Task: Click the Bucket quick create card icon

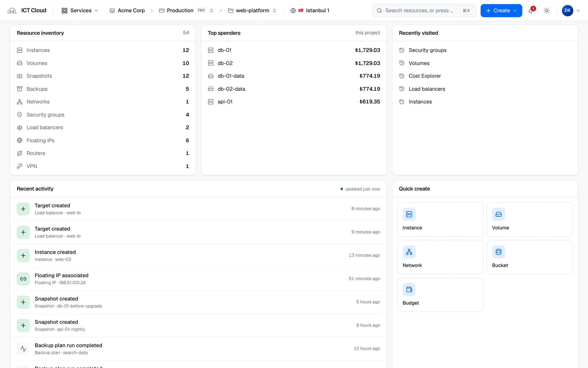Action: (499, 252)
